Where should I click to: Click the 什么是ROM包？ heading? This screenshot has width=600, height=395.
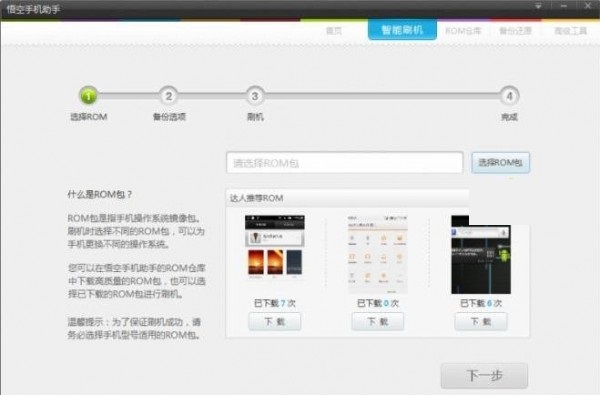coord(99,194)
